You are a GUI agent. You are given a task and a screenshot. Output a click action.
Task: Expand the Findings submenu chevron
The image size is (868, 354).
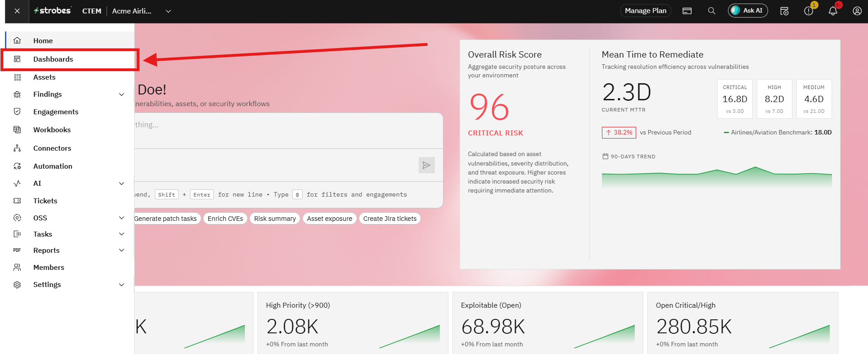122,94
